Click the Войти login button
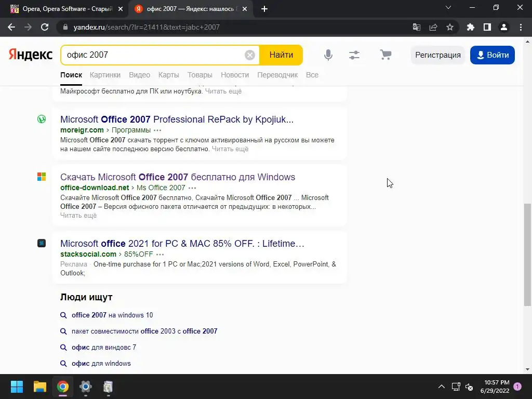This screenshot has width=532, height=399. pos(493,55)
